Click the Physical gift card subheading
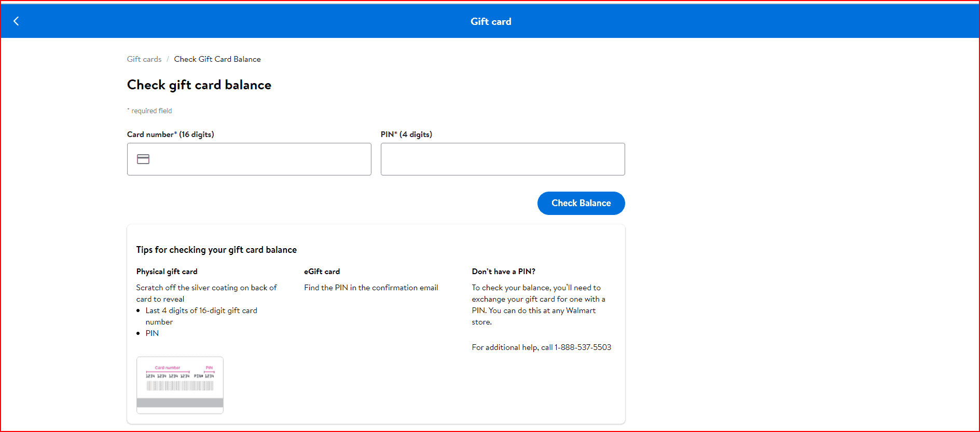This screenshot has width=980, height=432. pos(167,272)
